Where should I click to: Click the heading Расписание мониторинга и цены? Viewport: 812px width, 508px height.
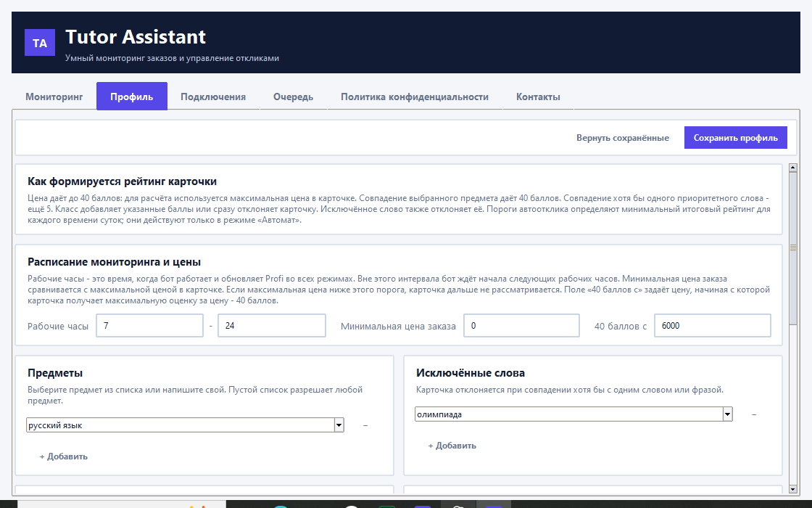coord(114,262)
